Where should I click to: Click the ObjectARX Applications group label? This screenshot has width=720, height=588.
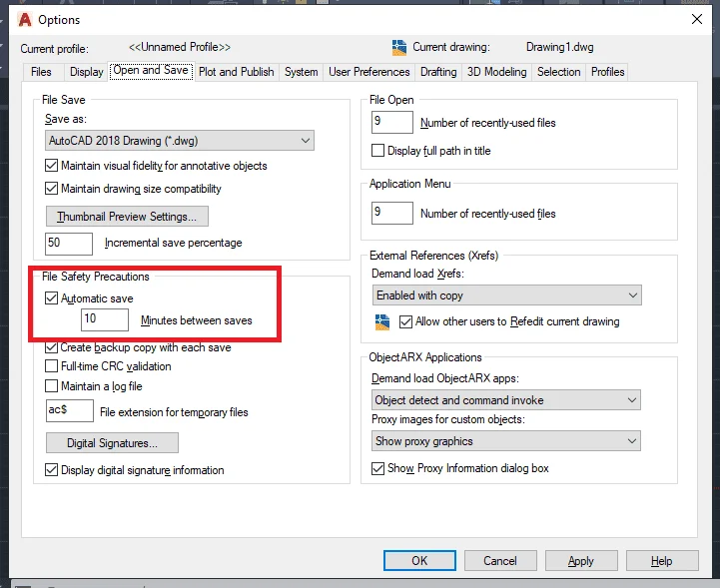click(425, 357)
